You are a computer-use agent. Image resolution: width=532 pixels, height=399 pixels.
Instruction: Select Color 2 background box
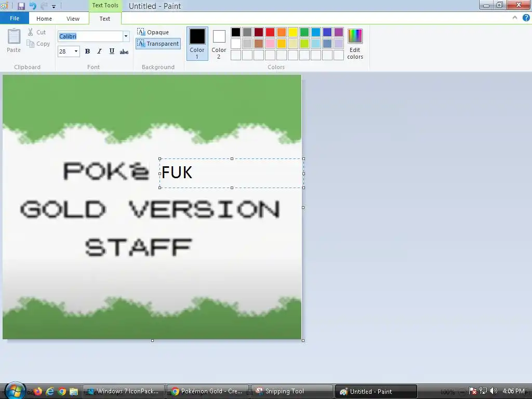click(x=219, y=44)
